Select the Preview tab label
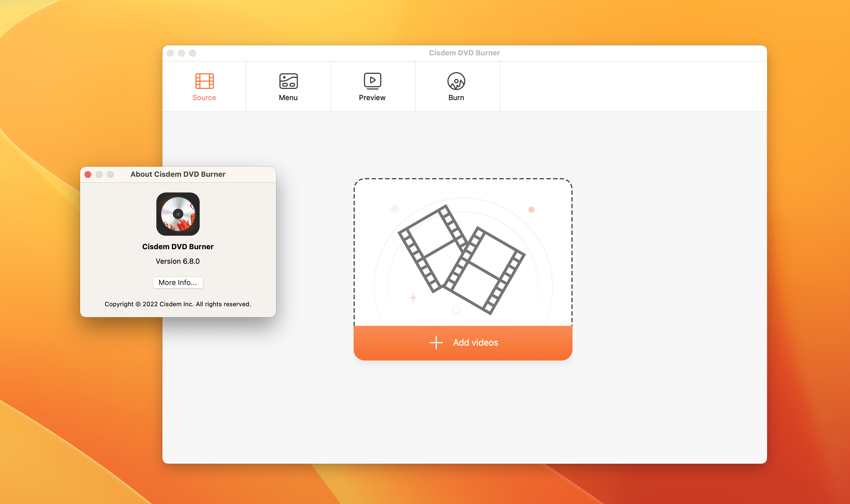 (x=372, y=98)
